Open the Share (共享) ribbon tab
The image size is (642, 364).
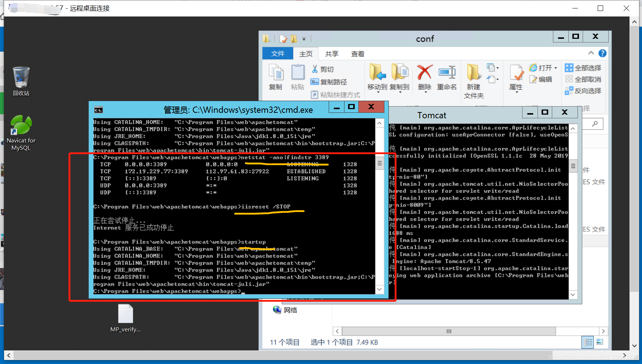point(332,54)
